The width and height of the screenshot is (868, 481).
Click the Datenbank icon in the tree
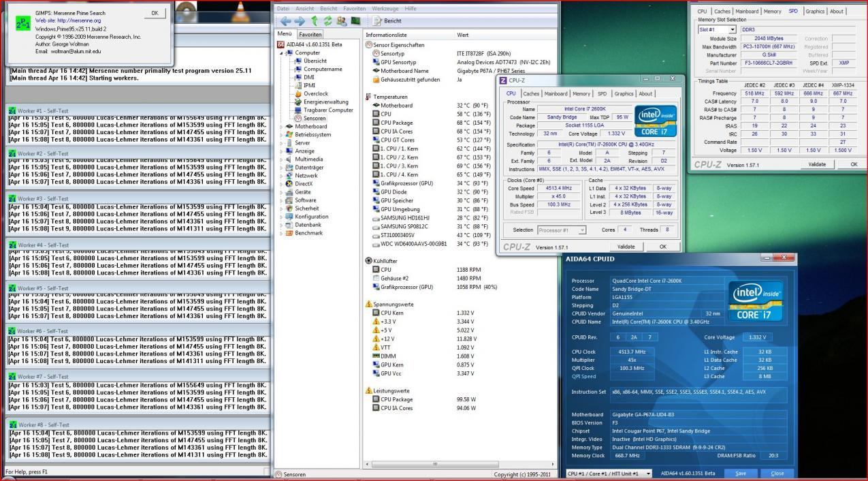coord(289,224)
